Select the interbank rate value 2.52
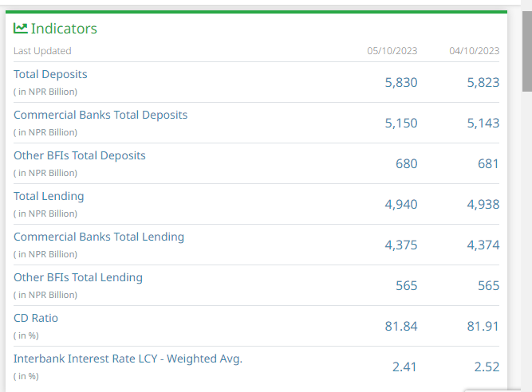532x392 pixels. click(x=485, y=367)
